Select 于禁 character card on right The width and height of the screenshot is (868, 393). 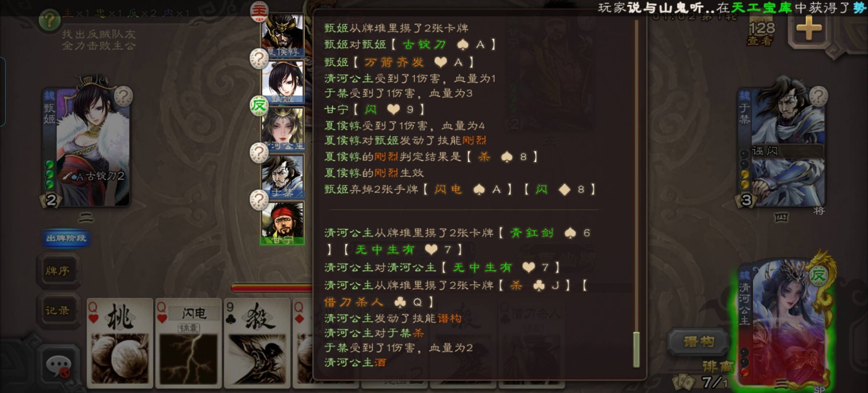[x=782, y=146]
